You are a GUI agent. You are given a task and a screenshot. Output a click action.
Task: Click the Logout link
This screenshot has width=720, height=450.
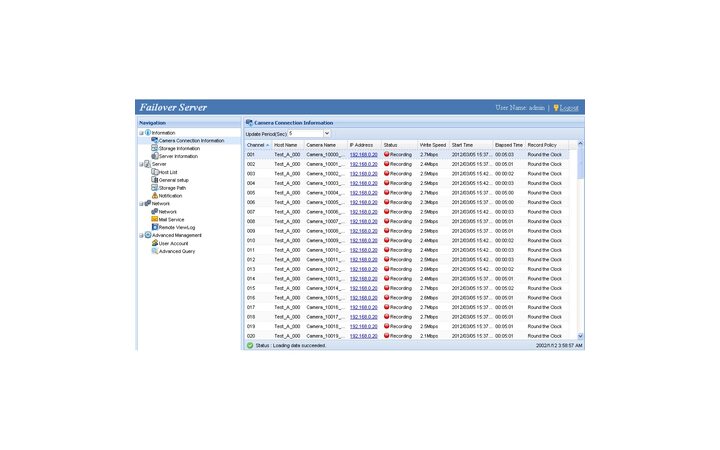coord(568,107)
